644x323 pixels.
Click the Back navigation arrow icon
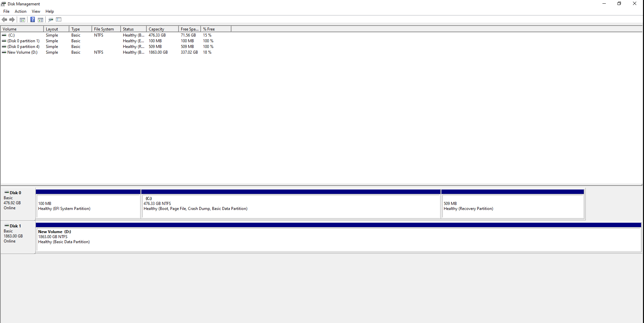coord(4,19)
